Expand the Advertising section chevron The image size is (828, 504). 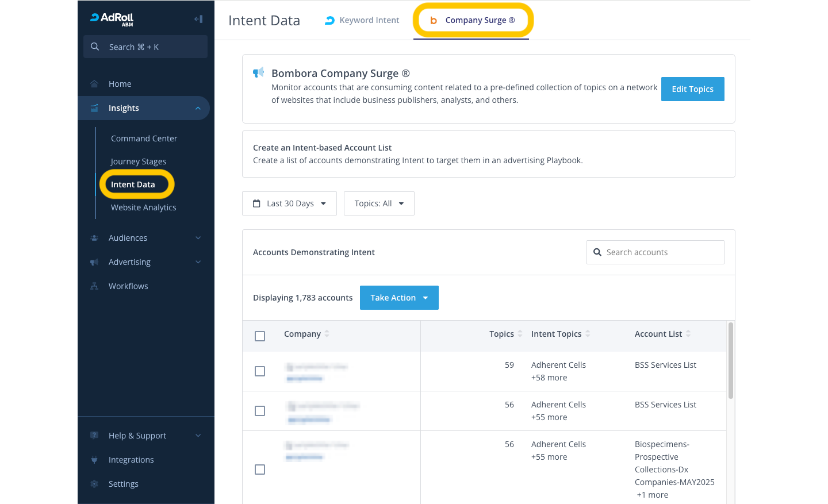point(198,262)
